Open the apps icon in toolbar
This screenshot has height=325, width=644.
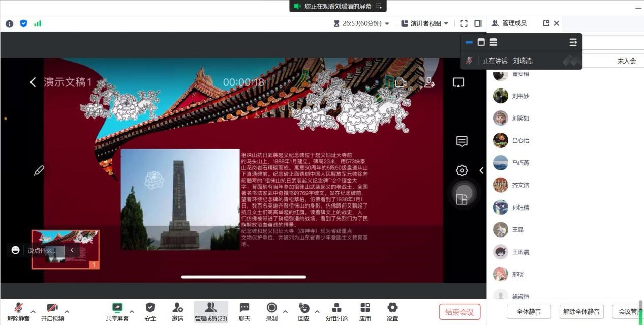click(365, 311)
